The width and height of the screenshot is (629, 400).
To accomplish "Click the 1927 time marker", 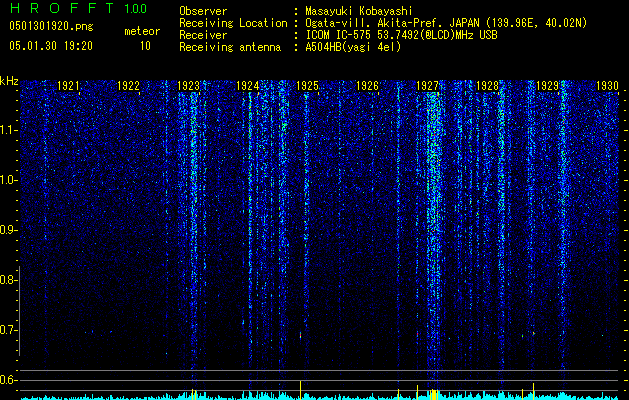I will coord(428,85).
